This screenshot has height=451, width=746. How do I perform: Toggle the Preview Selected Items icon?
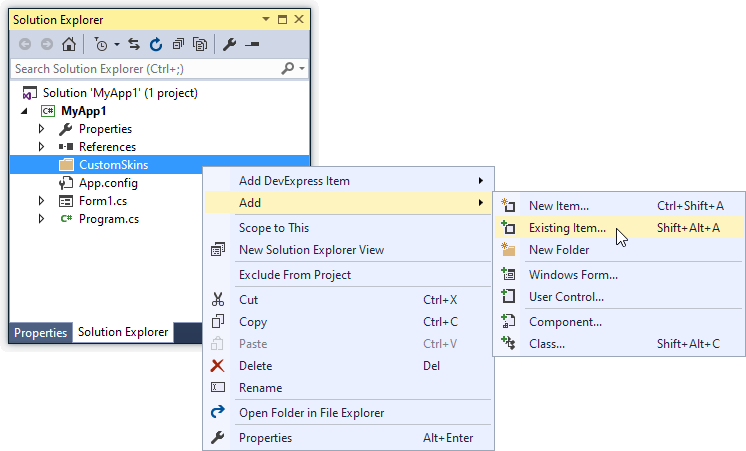click(x=252, y=45)
